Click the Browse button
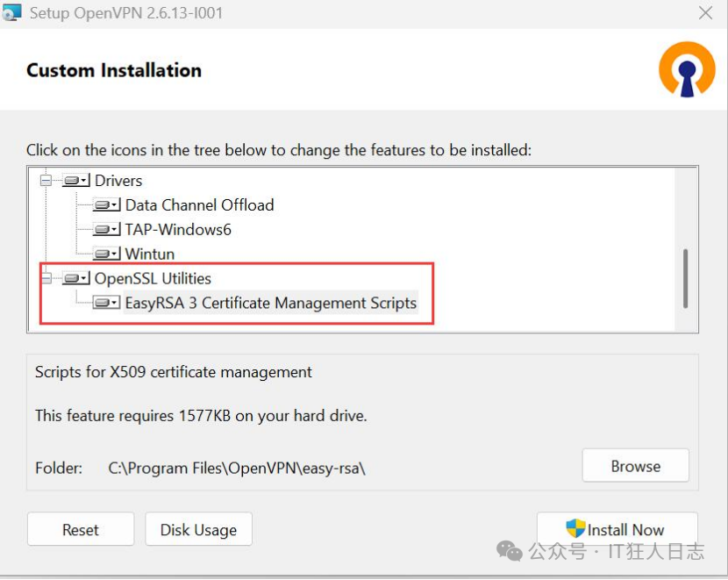Image resolution: width=728 pixels, height=580 pixels. (x=635, y=466)
